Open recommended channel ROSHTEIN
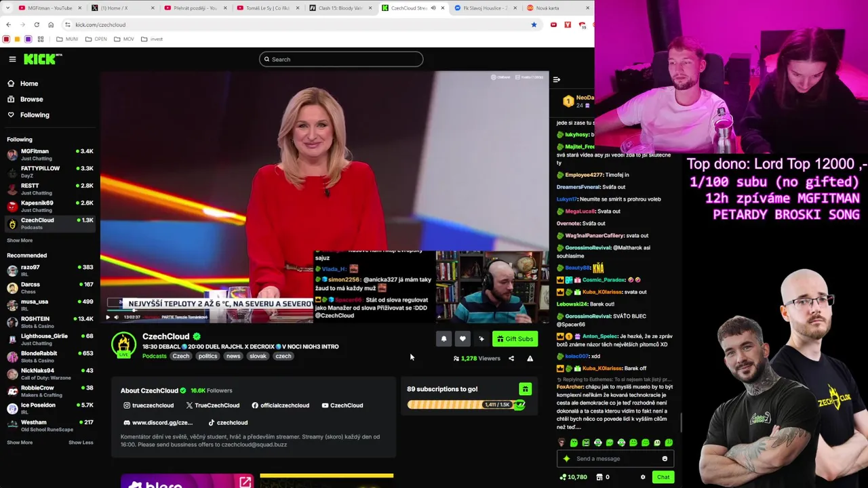The image size is (868, 488). (x=50, y=322)
